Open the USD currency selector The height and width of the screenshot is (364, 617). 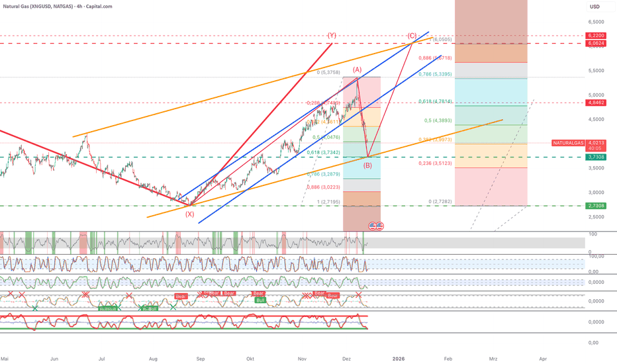(x=594, y=7)
